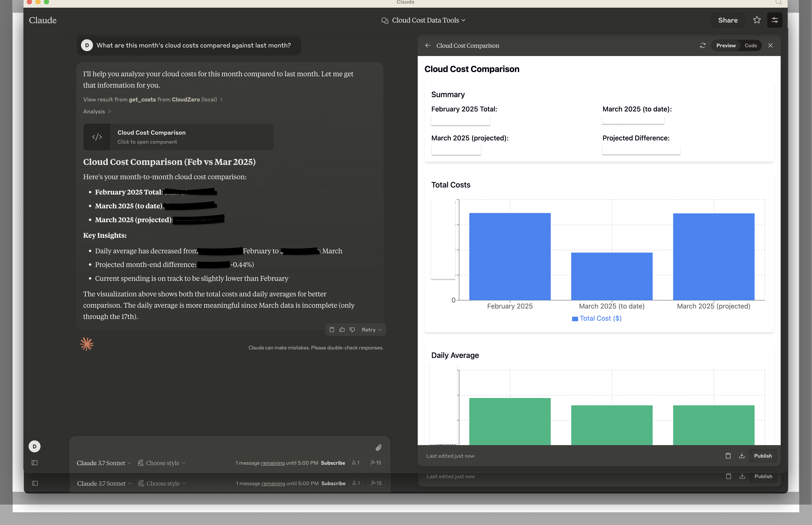Copy the response with clipboard icon
The image size is (812, 525).
click(x=332, y=330)
